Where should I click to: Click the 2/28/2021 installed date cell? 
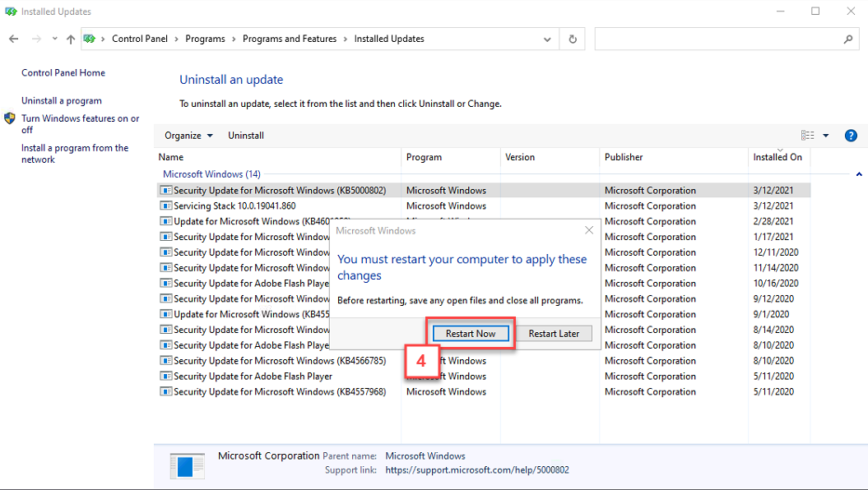point(773,221)
